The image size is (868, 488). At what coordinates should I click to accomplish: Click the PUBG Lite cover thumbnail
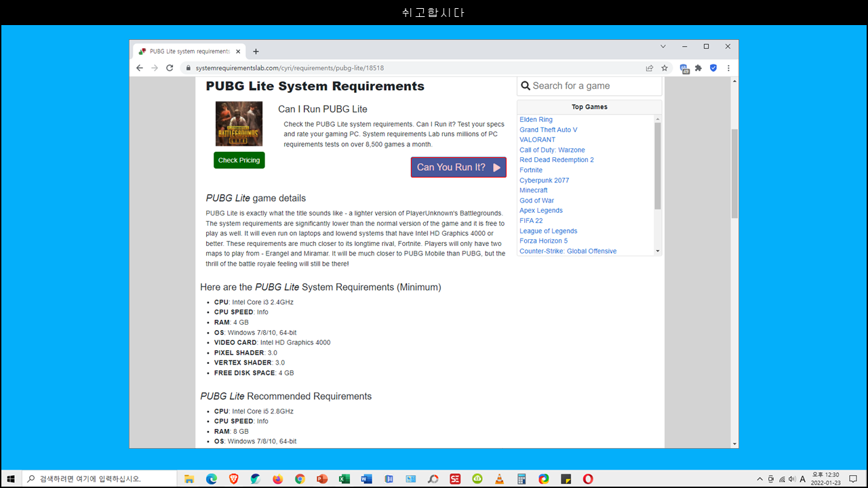pos(239,123)
